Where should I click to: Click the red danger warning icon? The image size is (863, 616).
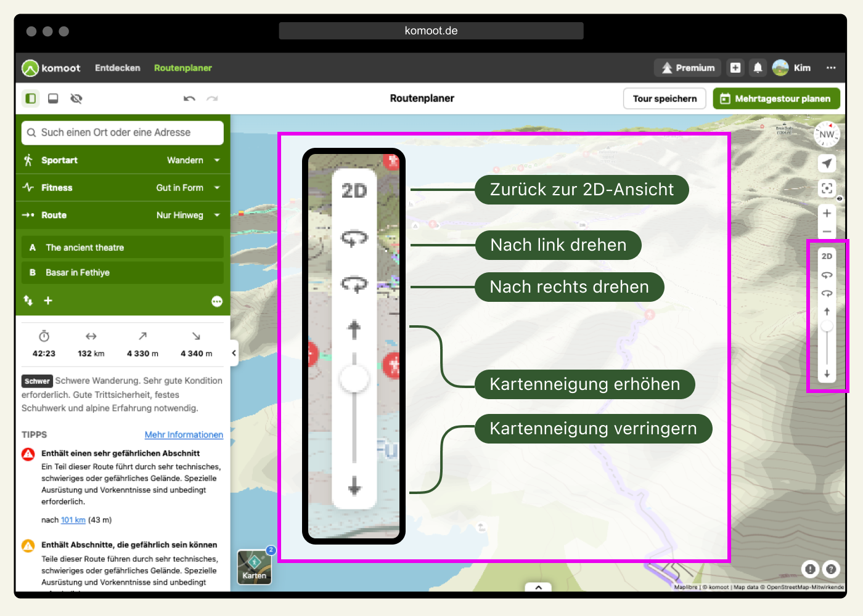(x=28, y=454)
